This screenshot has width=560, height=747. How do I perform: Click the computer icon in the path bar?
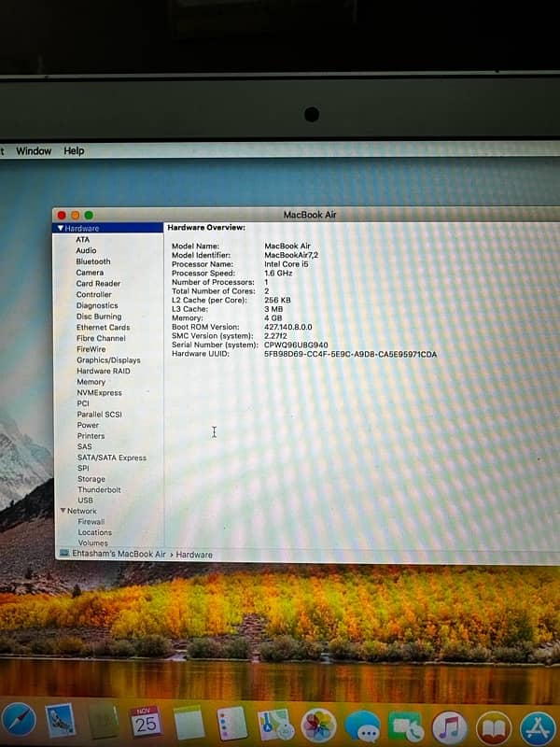tap(64, 553)
